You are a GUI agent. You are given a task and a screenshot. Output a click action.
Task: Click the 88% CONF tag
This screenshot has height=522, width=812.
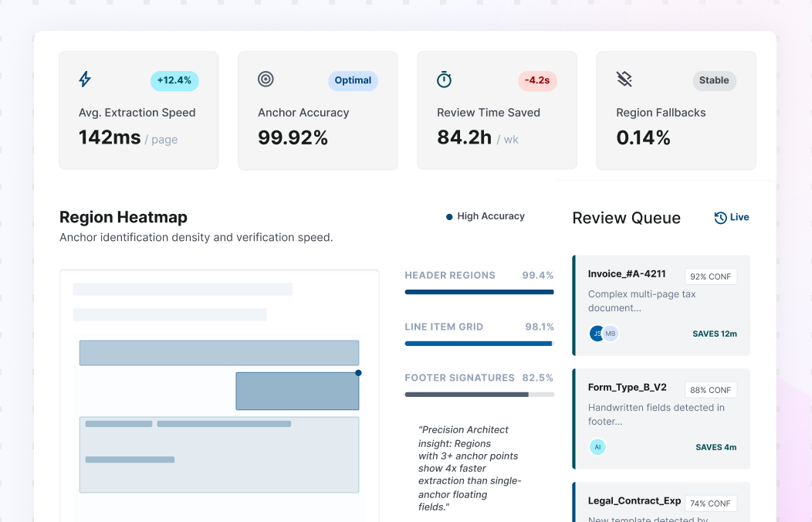(710, 390)
